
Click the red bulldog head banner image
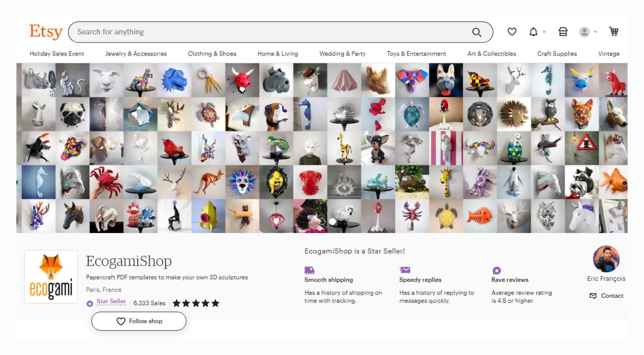pos(310,182)
